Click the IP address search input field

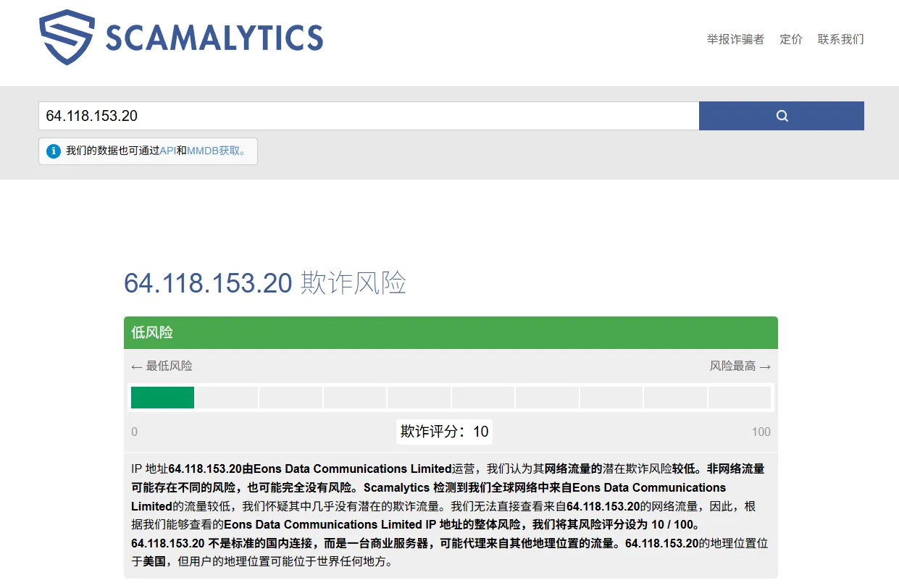pos(362,115)
